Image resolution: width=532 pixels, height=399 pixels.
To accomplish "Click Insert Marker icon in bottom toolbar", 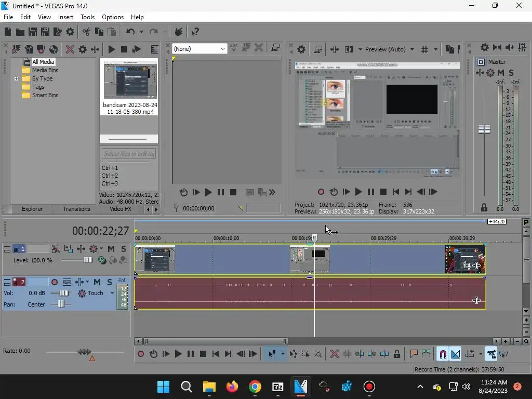I will point(414,354).
